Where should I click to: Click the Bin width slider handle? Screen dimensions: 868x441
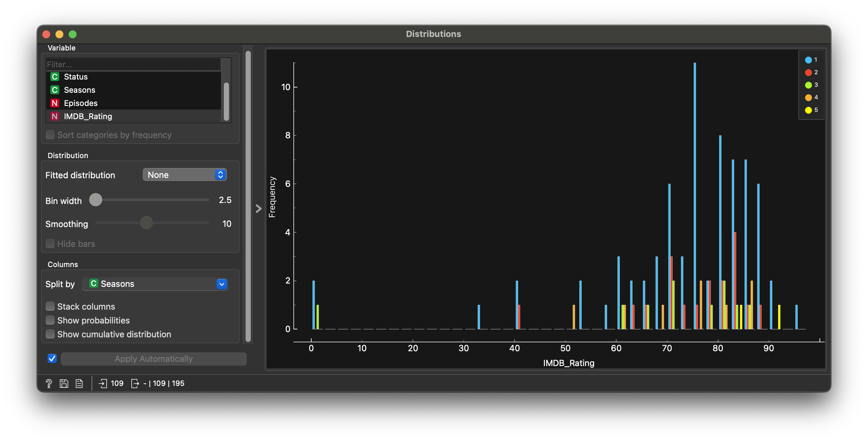tap(96, 200)
